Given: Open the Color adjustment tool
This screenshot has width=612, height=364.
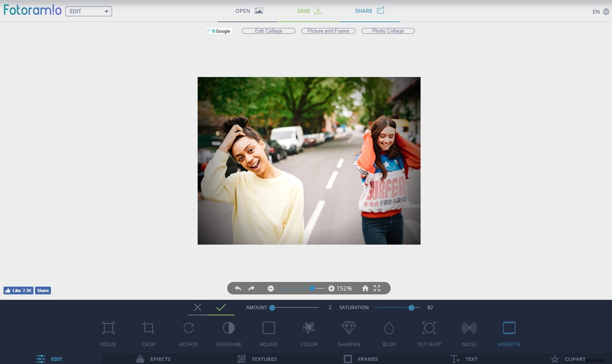Looking at the screenshot, I should 309,333.
